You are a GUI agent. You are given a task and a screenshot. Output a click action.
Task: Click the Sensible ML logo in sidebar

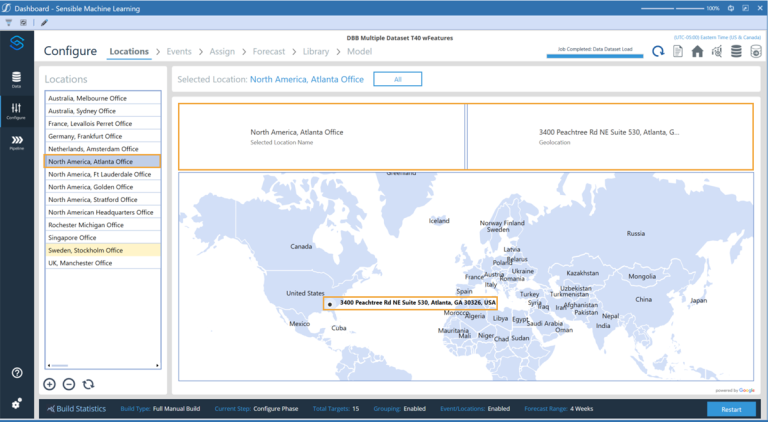point(17,43)
